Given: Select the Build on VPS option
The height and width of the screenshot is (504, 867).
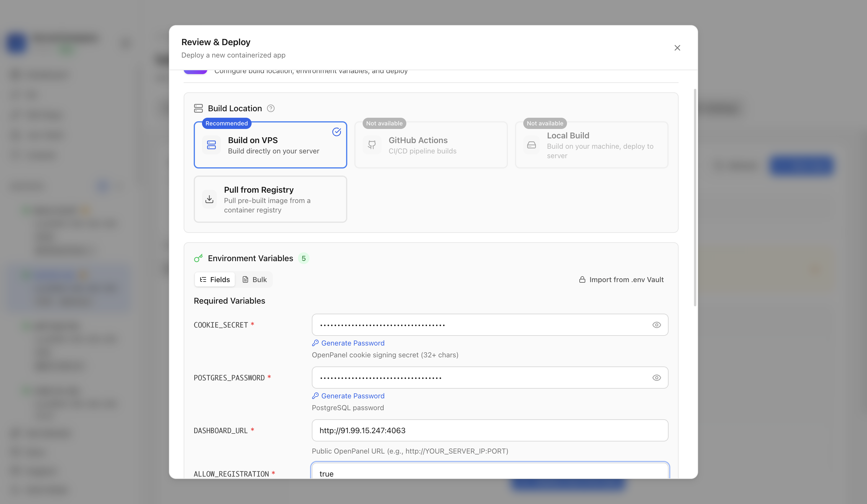Looking at the screenshot, I should [270, 145].
